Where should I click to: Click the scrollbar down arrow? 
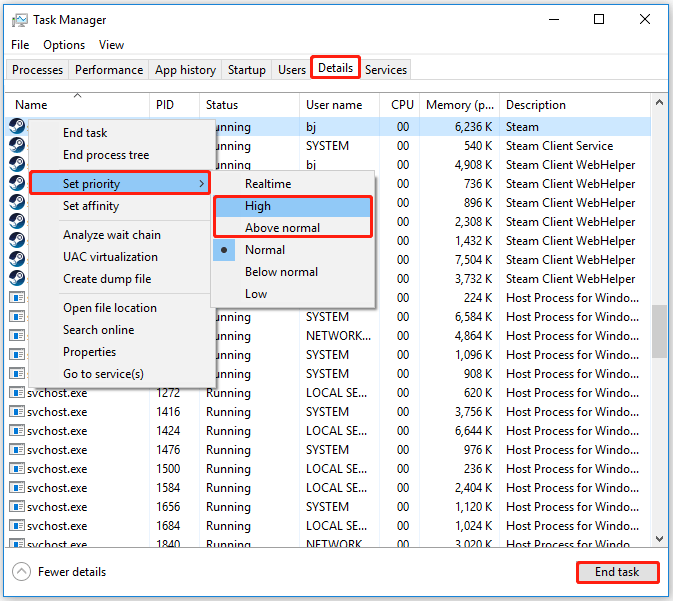coord(659,538)
